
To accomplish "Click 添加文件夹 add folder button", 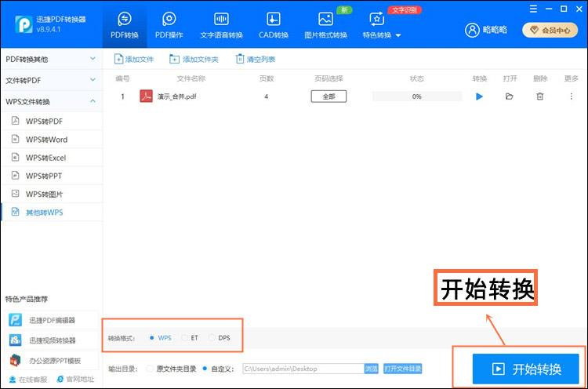I will [x=194, y=59].
